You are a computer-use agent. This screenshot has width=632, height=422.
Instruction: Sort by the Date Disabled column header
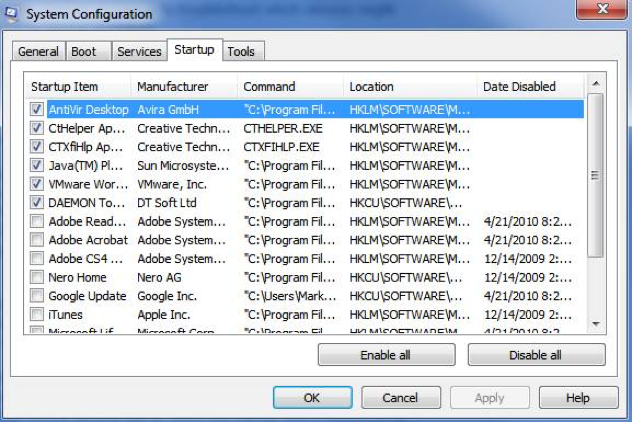[530, 86]
